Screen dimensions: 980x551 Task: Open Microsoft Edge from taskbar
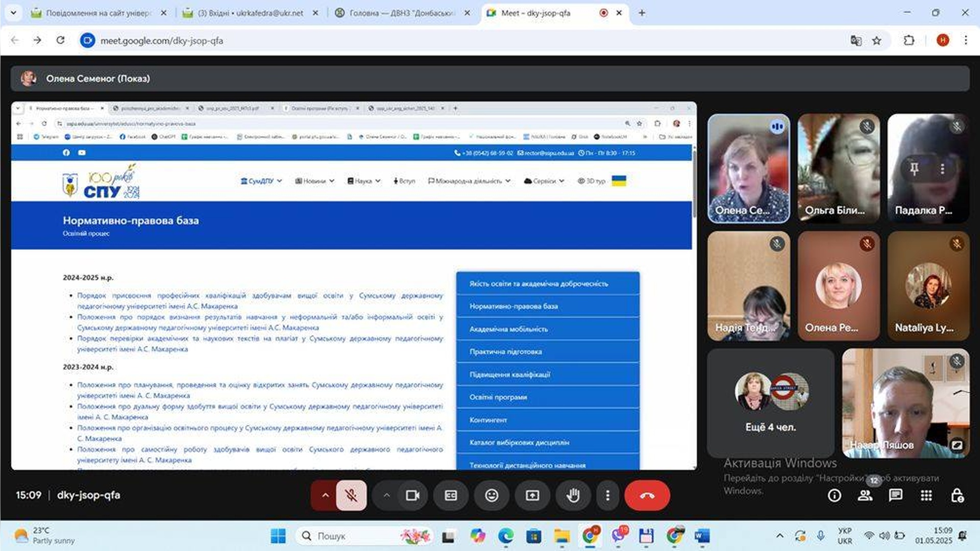coord(506,536)
